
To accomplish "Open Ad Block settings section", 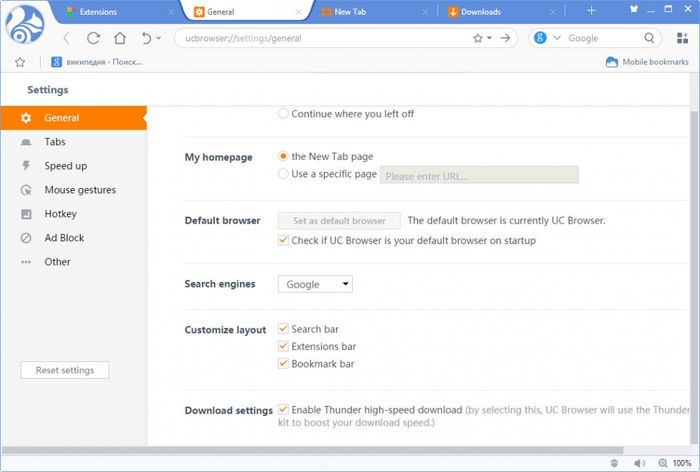I will [x=74, y=238].
